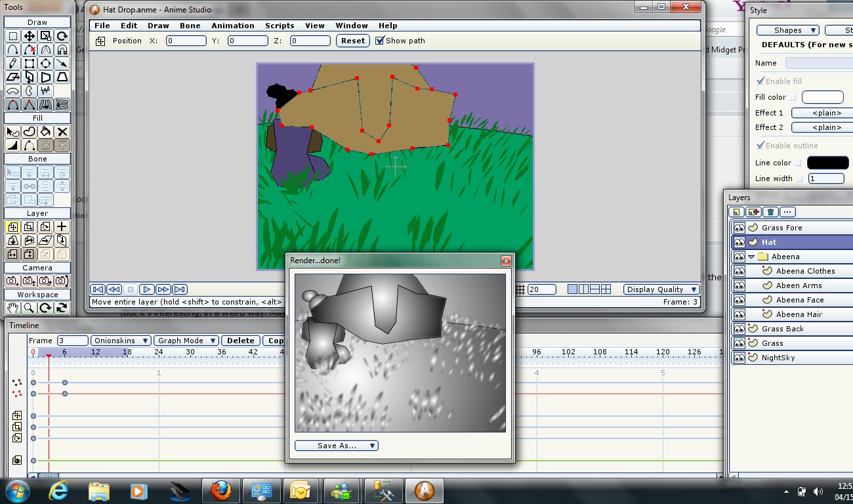Open the Effect 2 plain dropdown
Image resolution: width=853 pixels, height=504 pixels.
click(822, 127)
